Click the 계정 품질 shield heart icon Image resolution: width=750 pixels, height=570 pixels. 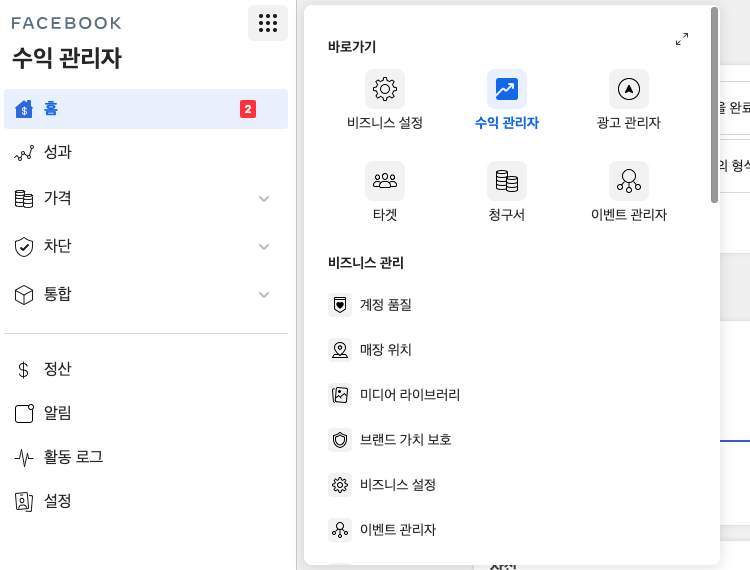[x=340, y=305]
